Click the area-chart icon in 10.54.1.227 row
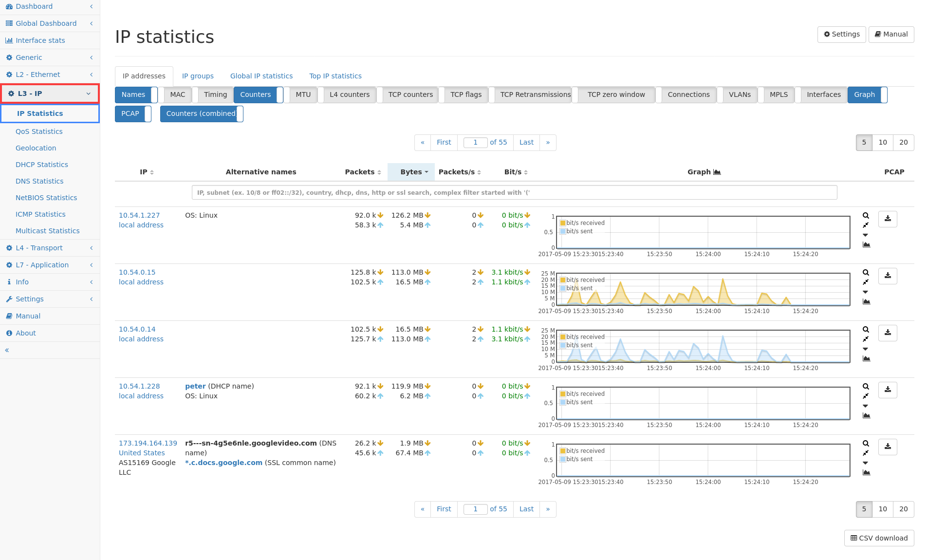Viewport: 928px width, 560px height. tap(866, 244)
